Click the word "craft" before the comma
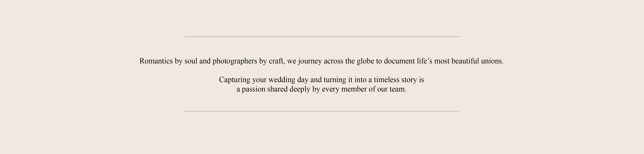The width and height of the screenshot is (644, 154). 276,61
